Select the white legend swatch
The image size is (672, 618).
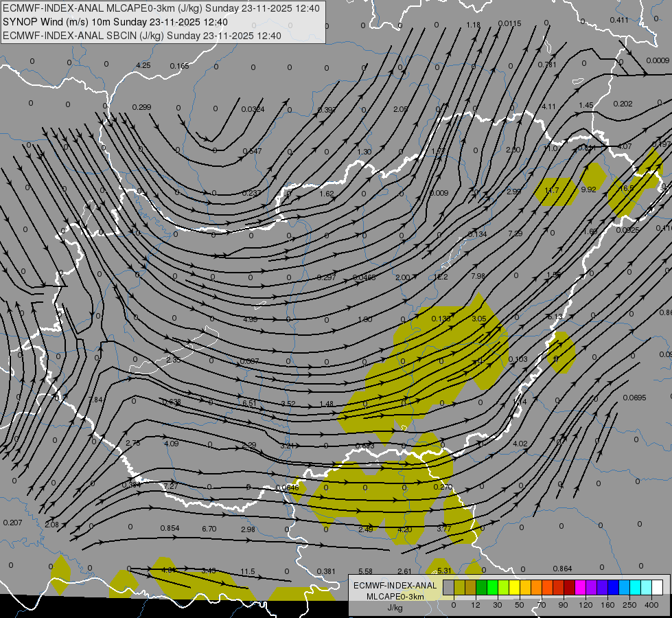658,587
